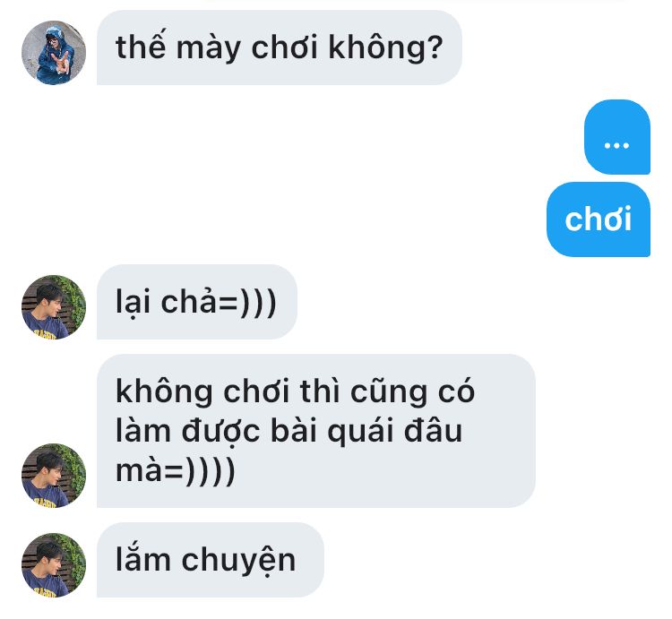Tap the avatar beside "lại chả=)))"
Screen dimensions: 672x619
(x=54, y=307)
